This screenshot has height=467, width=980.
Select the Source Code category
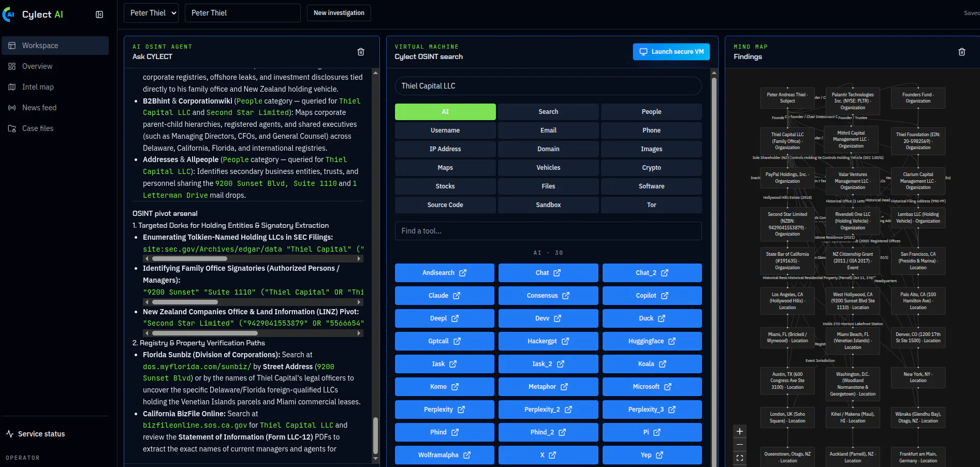pos(445,205)
